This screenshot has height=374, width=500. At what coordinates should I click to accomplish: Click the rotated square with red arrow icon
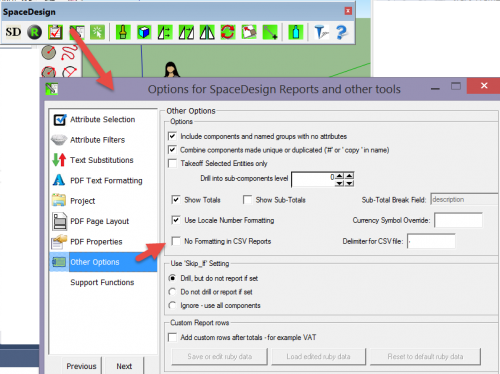(249, 32)
